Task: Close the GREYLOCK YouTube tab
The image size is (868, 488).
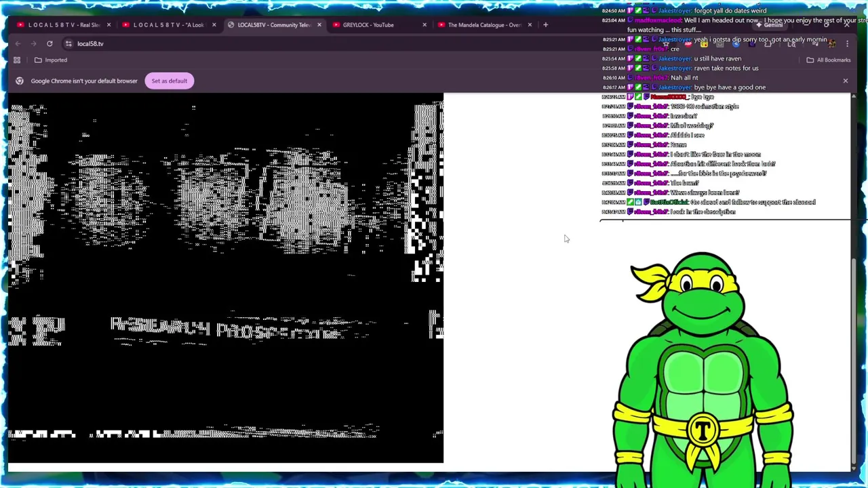Action: point(425,25)
